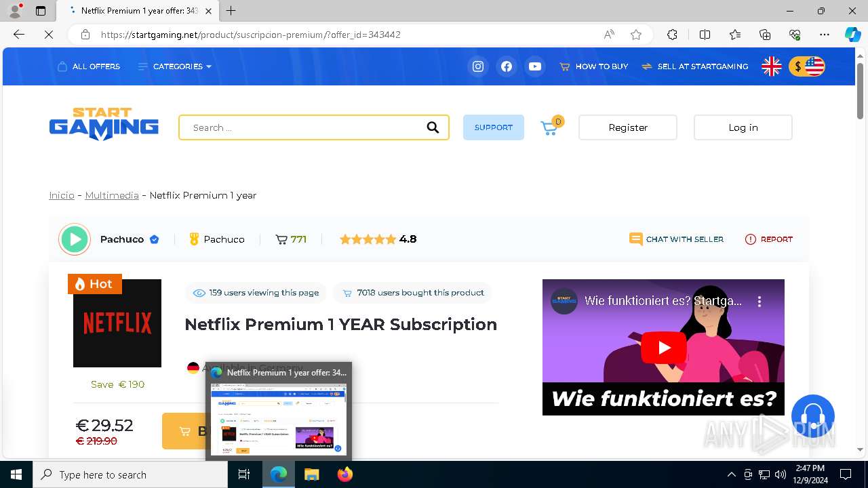View site information lock icon

tap(85, 35)
